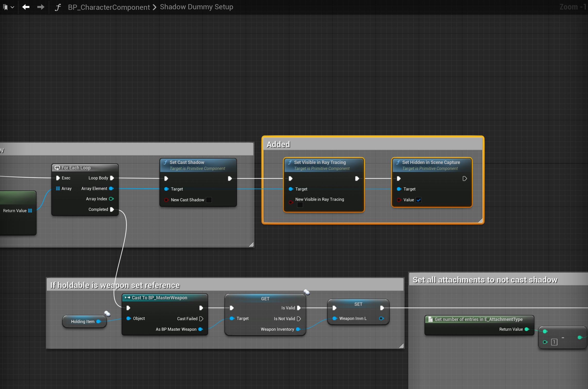The width and height of the screenshot is (588, 389).
Task: Click the Loop Body exec output pin
Action: point(112,178)
